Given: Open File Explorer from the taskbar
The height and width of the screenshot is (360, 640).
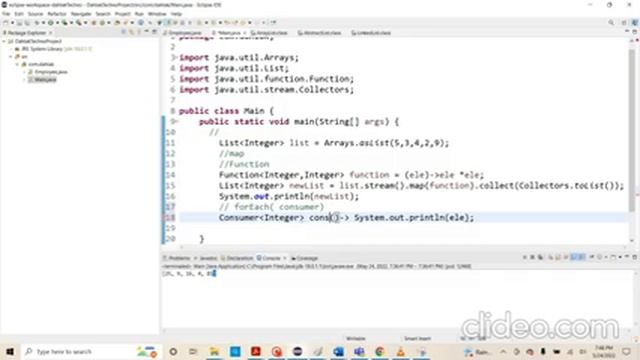Looking at the screenshot, I should tap(214, 351).
